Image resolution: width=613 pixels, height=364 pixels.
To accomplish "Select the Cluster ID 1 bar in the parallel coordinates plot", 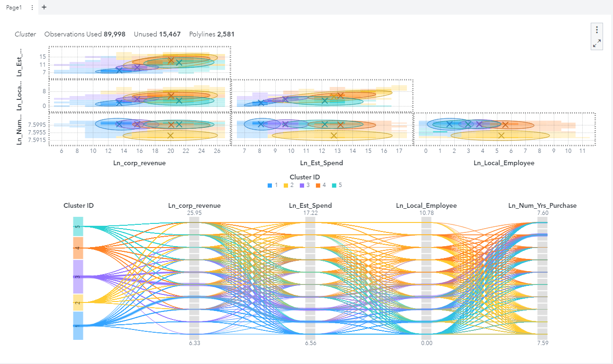I will [x=78, y=325].
